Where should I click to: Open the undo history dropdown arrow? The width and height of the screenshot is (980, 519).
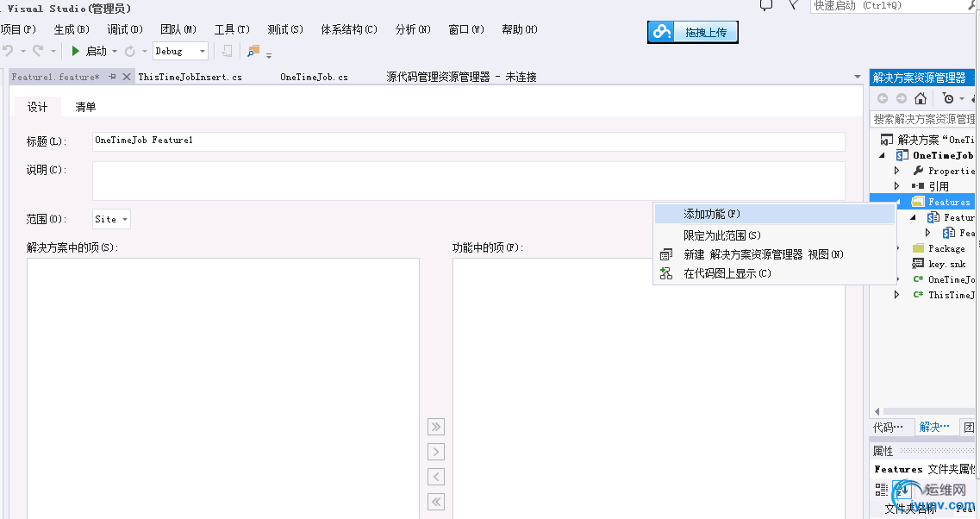(23, 51)
